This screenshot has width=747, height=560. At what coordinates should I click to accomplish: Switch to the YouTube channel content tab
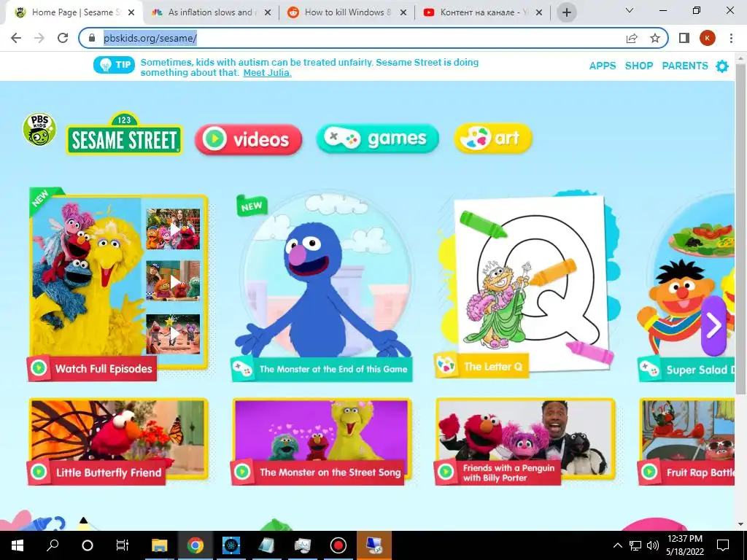click(483, 12)
